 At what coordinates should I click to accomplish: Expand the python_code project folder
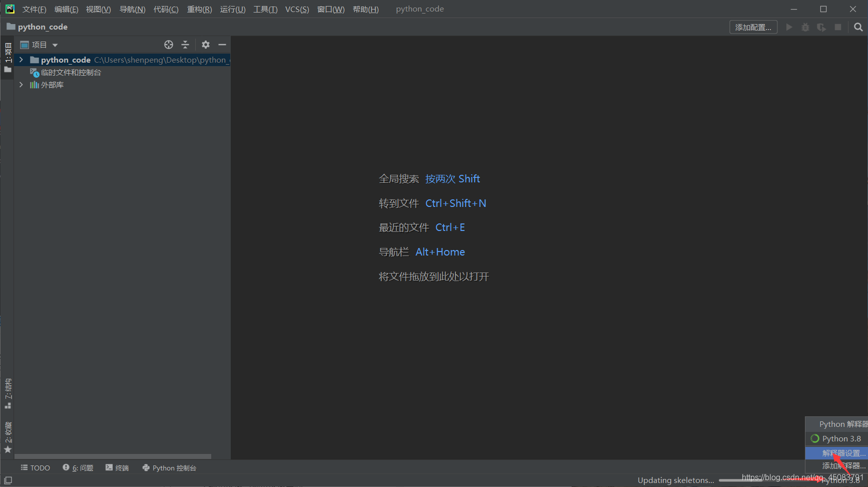21,60
